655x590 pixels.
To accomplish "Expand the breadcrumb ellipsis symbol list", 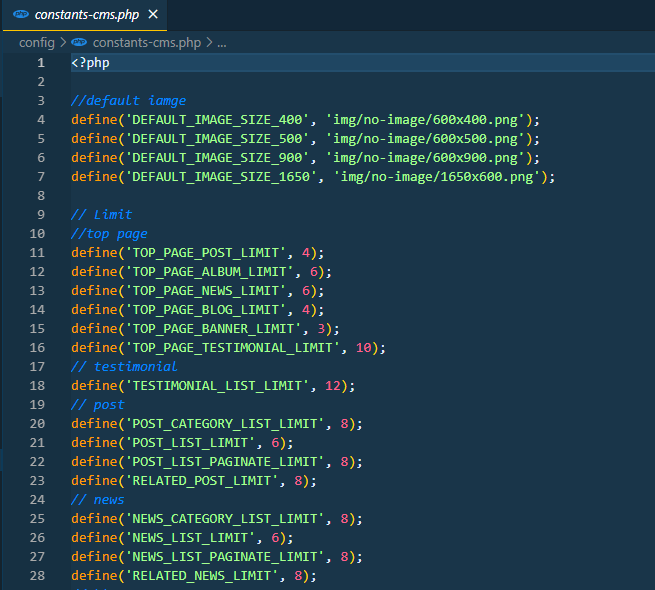I will (222, 43).
